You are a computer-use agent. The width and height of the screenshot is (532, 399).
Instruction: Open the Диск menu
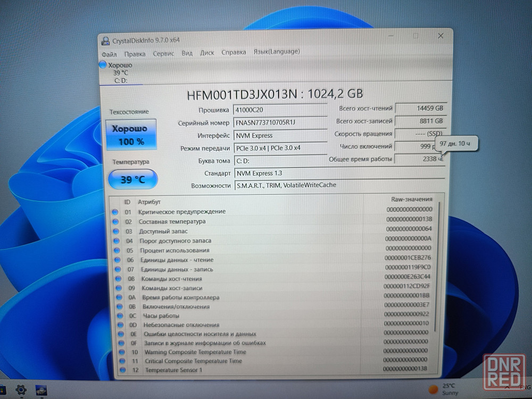pos(207,53)
